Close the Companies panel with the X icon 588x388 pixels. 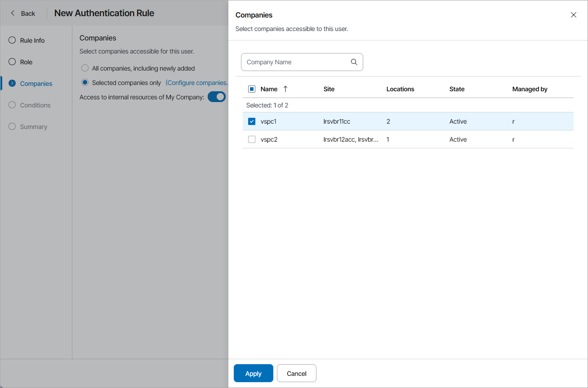click(x=573, y=15)
